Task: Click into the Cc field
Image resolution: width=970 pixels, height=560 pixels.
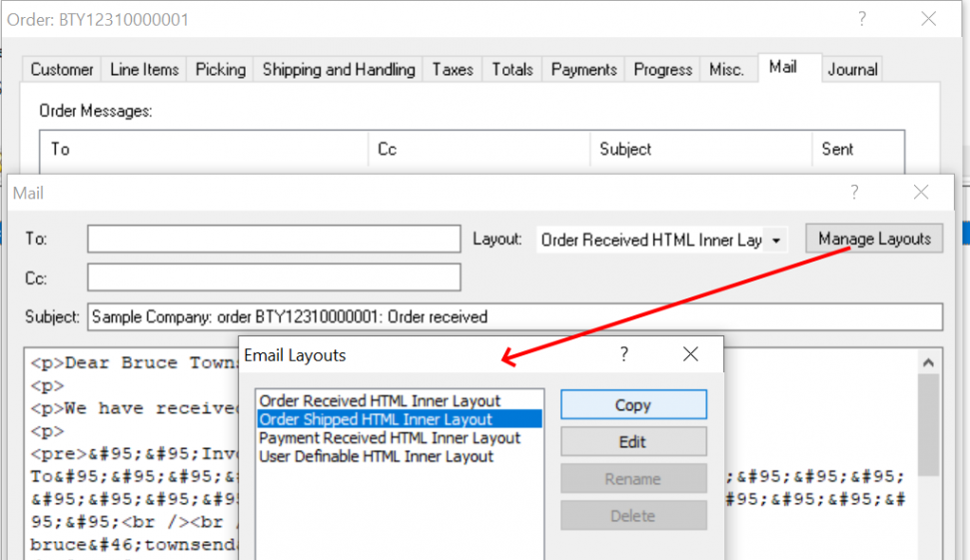Action: pyautogui.click(x=273, y=277)
